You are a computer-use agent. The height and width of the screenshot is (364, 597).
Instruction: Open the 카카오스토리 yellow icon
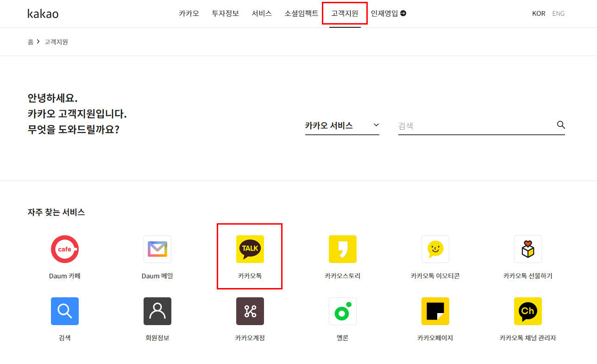(343, 249)
